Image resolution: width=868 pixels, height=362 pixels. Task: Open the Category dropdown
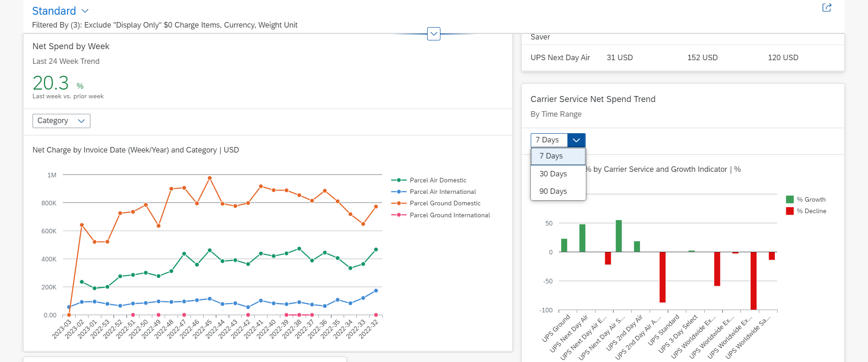[61, 121]
